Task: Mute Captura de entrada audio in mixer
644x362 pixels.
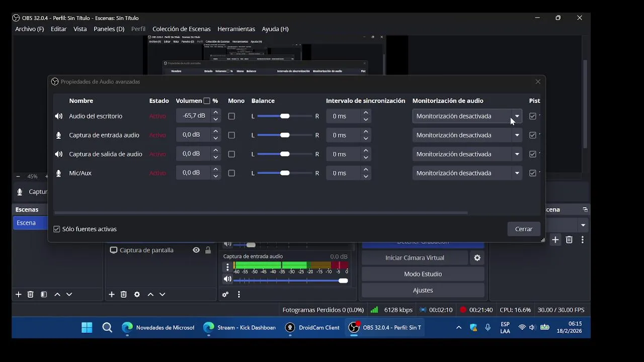Action: [227, 279]
